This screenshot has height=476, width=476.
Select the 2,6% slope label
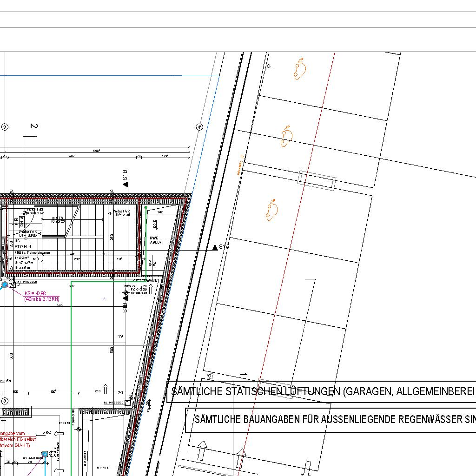coord(47,433)
